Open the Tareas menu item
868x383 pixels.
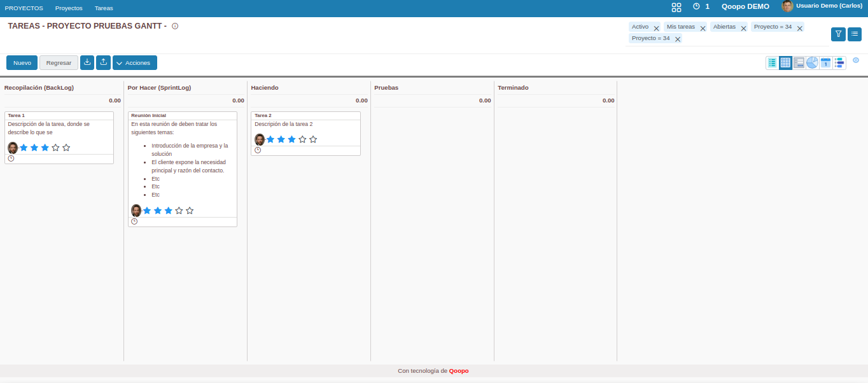104,8
